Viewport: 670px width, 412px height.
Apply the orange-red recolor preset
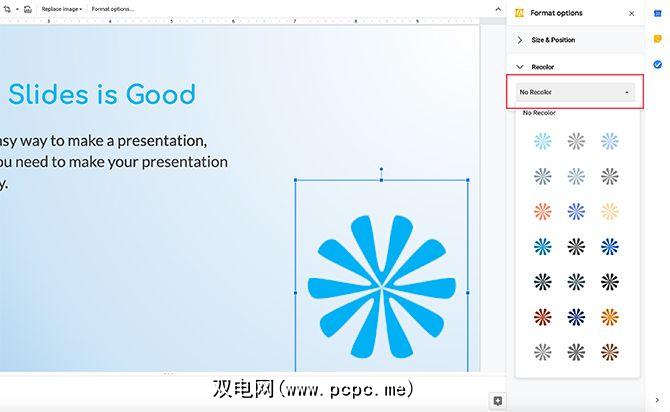(x=542, y=212)
